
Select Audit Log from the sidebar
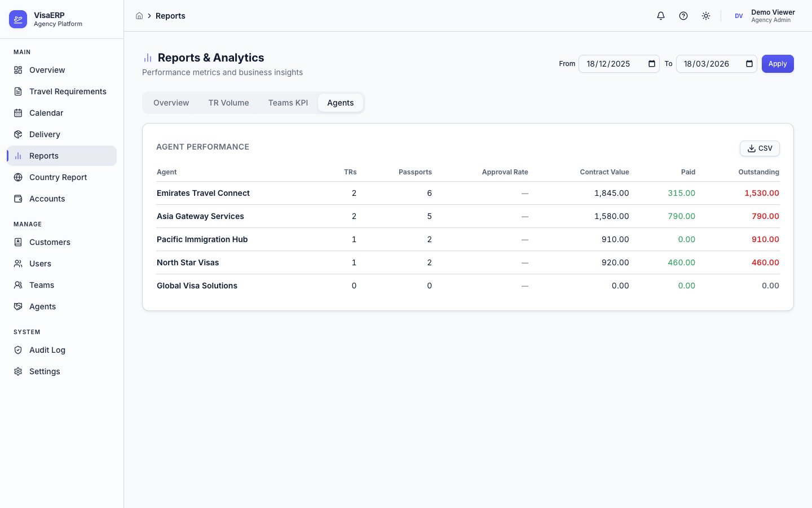click(x=47, y=349)
